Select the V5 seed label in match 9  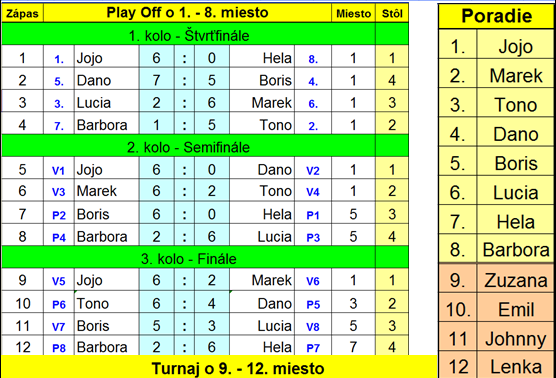click(59, 280)
